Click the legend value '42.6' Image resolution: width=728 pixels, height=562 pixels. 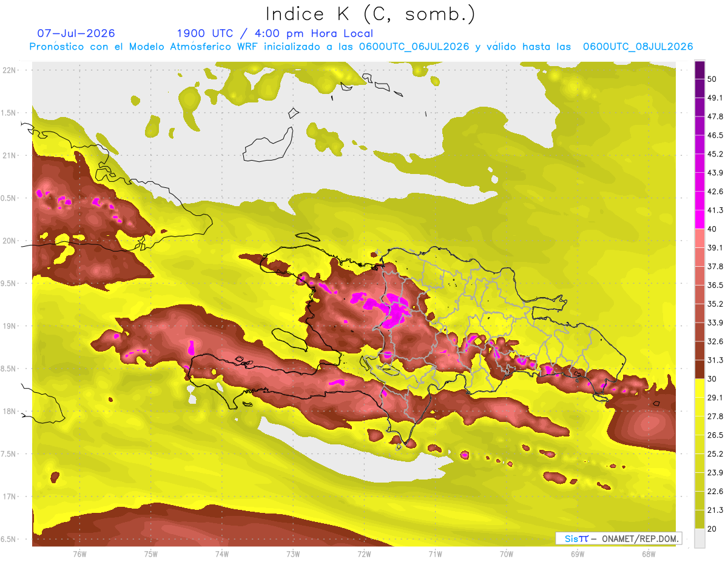(715, 192)
